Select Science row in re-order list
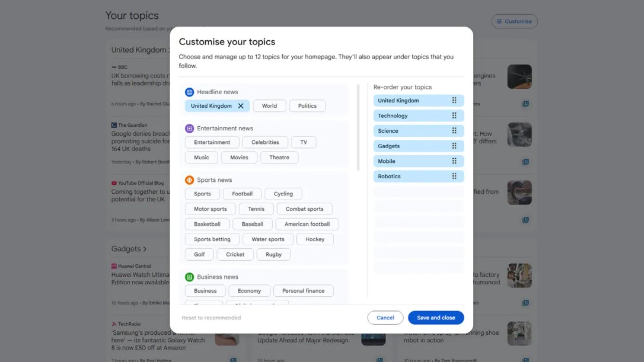 (419, 131)
